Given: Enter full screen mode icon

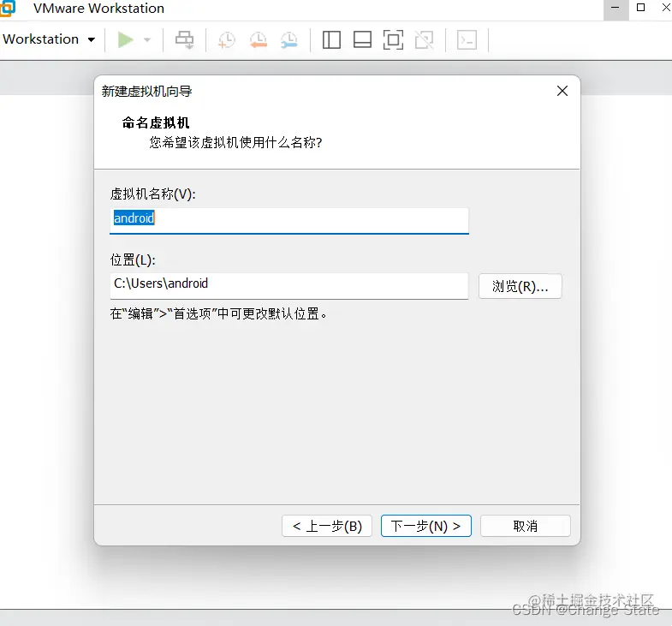Looking at the screenshot, I should (393, 40).
